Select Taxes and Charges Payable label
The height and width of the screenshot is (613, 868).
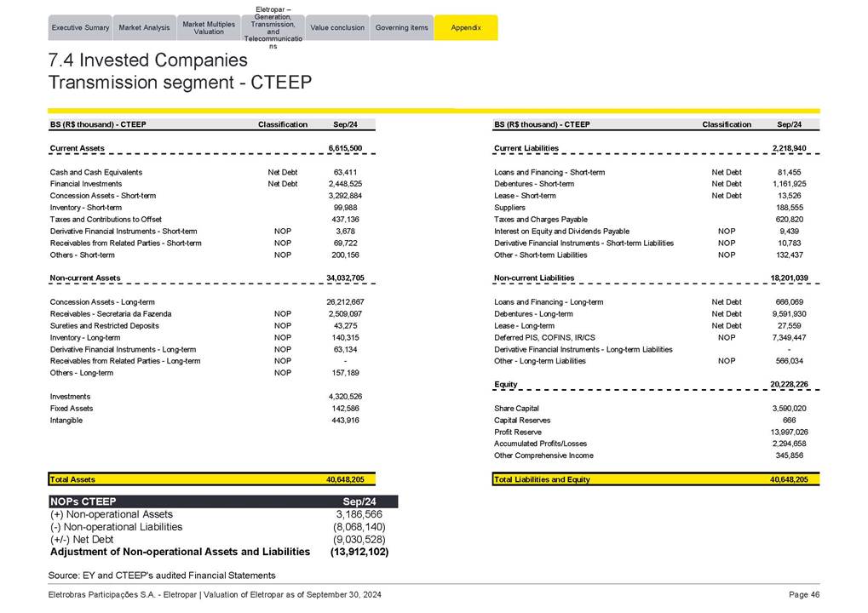[x=541, y=220]
